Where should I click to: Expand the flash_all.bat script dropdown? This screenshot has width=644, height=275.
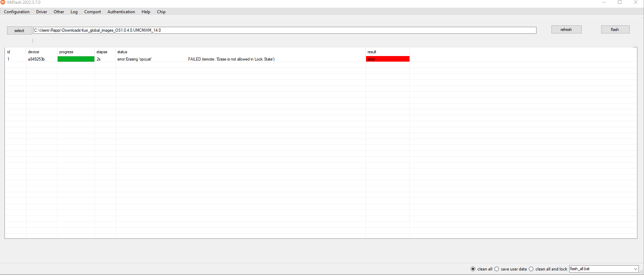coord(635,269)
